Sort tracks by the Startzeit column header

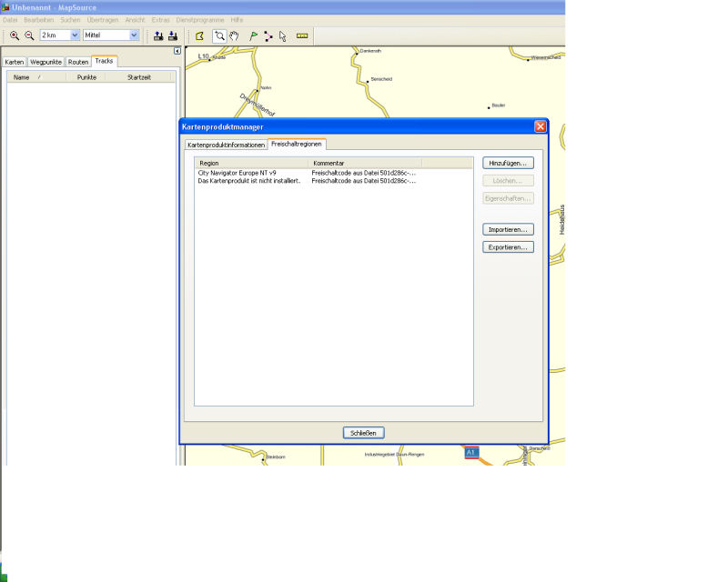[139, 77]
